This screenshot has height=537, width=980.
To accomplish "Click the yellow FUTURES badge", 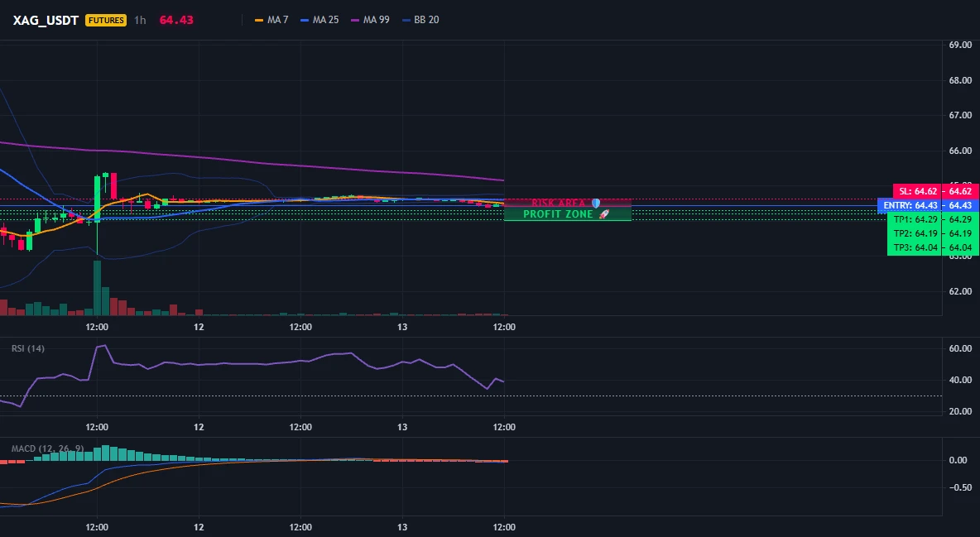I will click(x=106, y=20).
